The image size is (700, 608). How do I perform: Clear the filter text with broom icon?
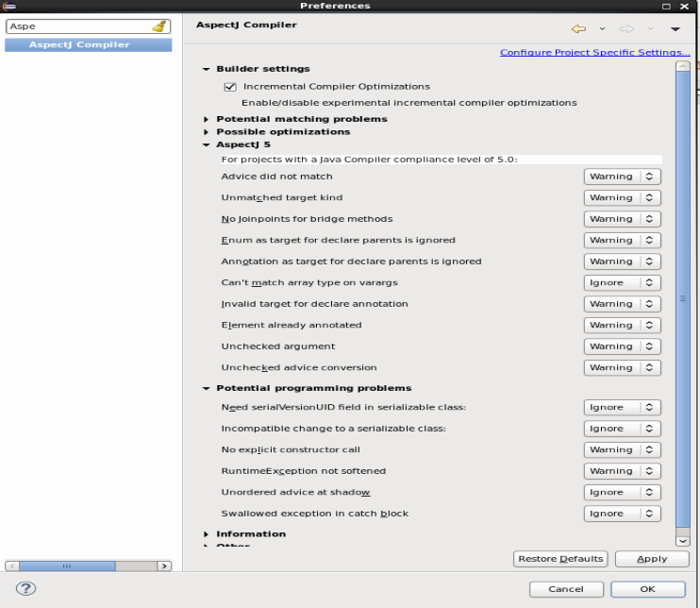coord(159,26)
